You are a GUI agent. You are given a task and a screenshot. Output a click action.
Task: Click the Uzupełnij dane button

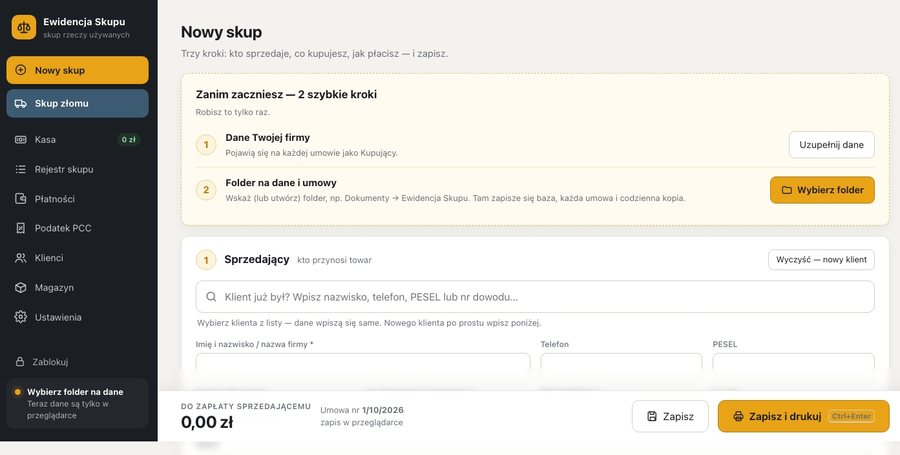coord(831,145)
